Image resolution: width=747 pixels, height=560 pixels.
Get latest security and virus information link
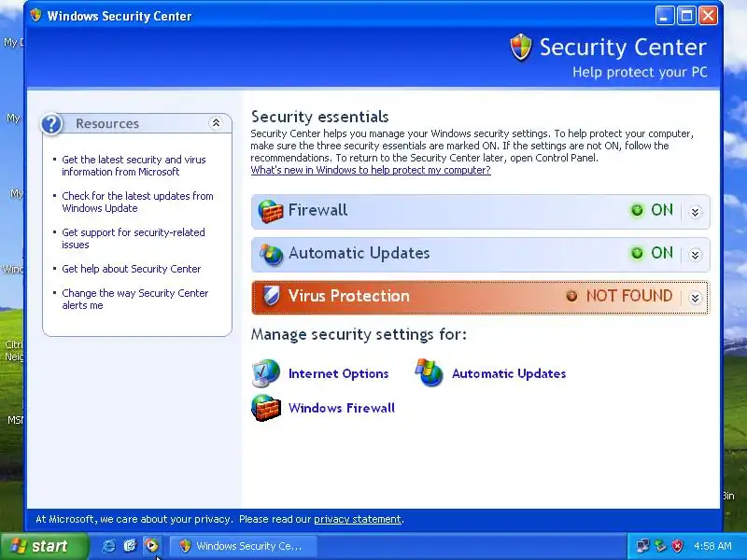pyautogui.click(x=134, y=166)
